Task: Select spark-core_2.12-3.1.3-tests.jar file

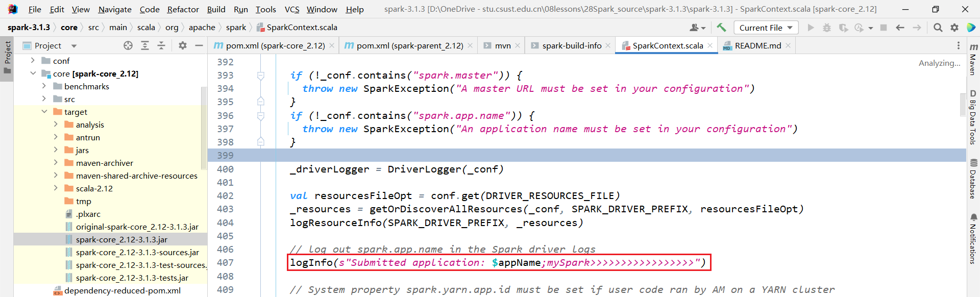Action: pyautogui.click(x=132, y=278)
